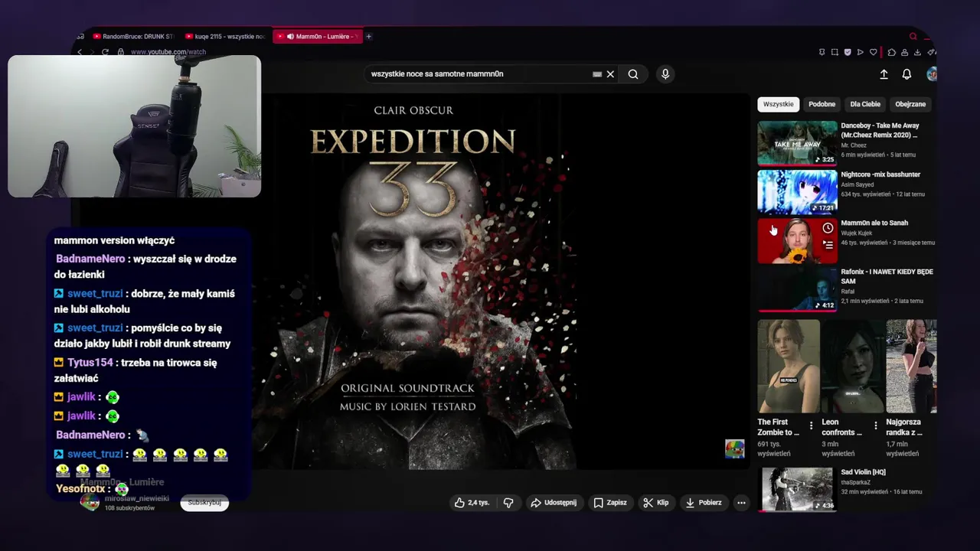Click the play arrow icon in the browser toolbar
The width and height of the screenshot is (980, 551).
click(860, 52)
